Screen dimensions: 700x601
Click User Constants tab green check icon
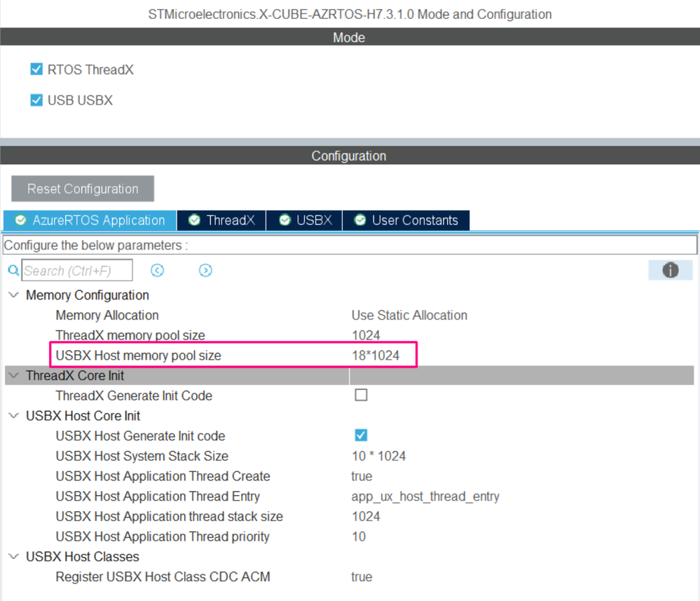[360, 220]
